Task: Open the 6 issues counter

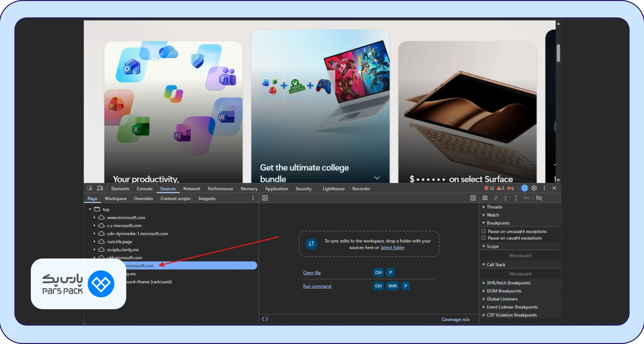Action: point(511,188)
